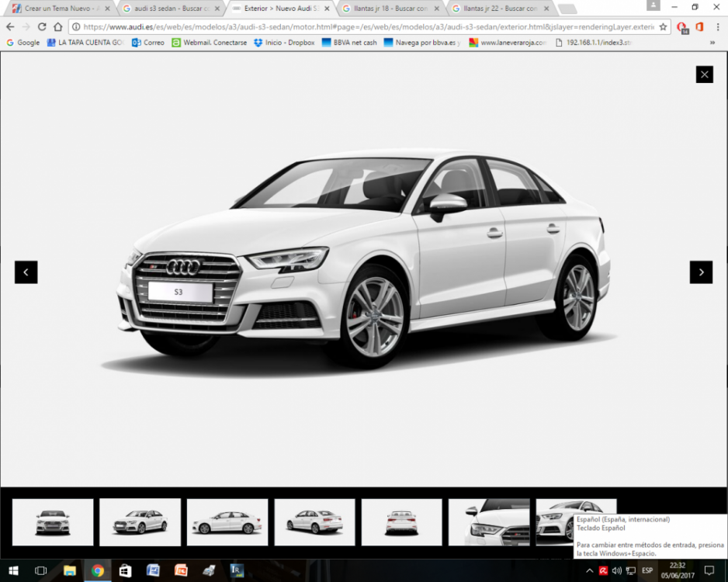The width and height of the screenshot is (728, 582).
Task: Click the browser back arrow
Action: [x=10, y=26]
